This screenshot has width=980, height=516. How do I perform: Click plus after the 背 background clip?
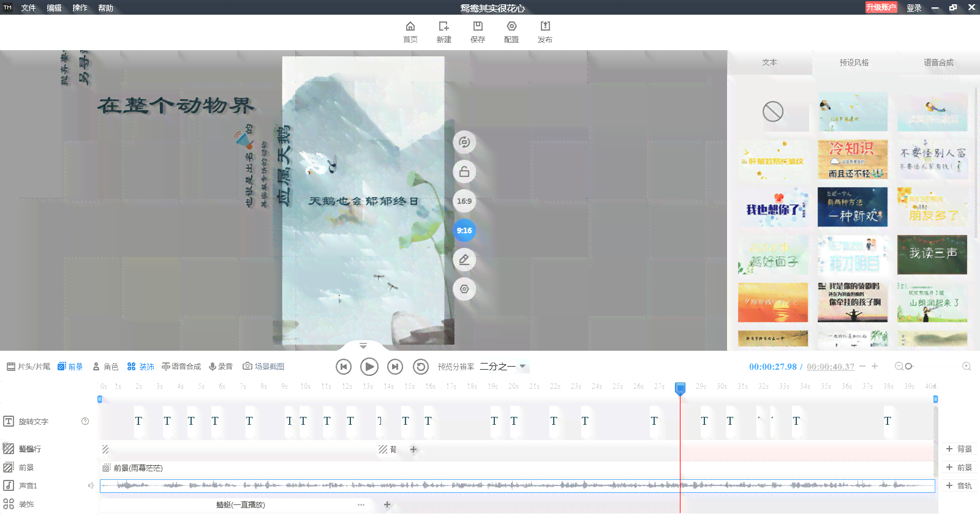413,449
